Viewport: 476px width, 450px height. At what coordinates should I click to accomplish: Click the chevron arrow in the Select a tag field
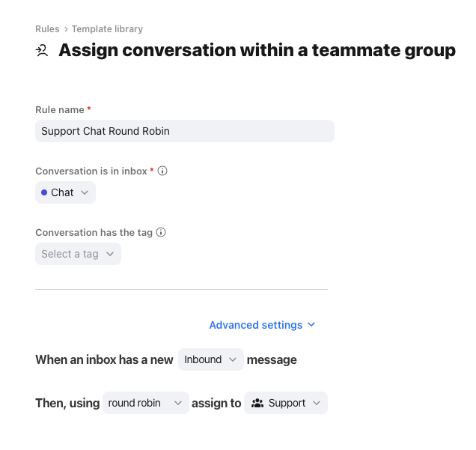point(110,254)
